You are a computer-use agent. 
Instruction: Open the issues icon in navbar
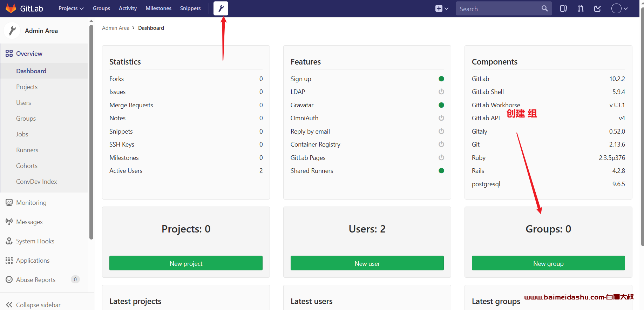click(563, 8)
